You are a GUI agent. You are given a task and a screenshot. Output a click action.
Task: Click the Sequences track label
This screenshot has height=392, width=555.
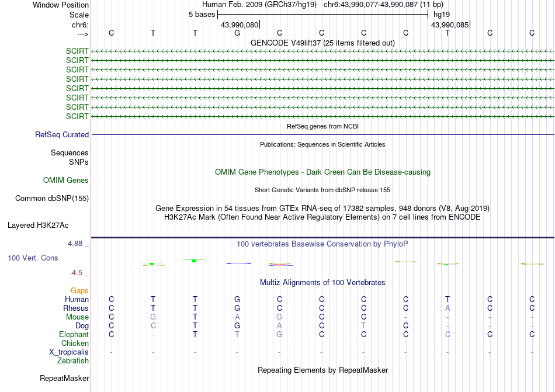[x=70, y=152]
